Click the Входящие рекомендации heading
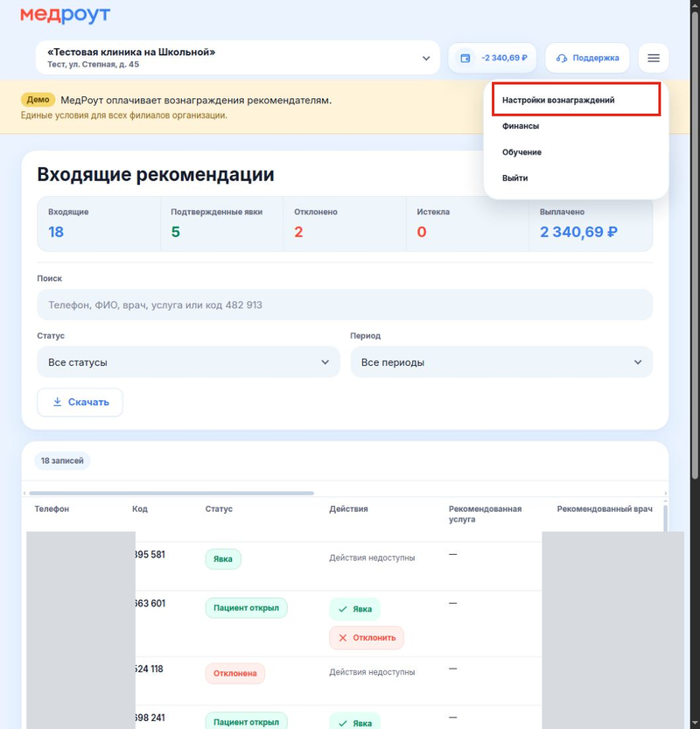This screenshot has height=729, width=700. click(x=156, y=174)
